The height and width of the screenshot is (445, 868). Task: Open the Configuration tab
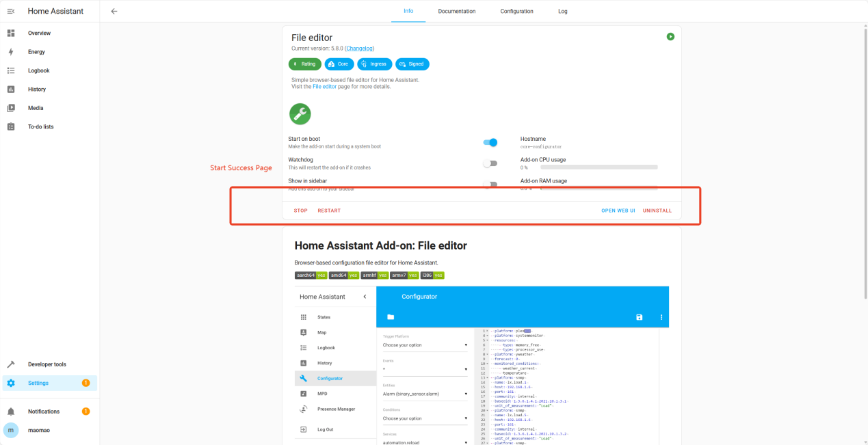tap(516, 11)
